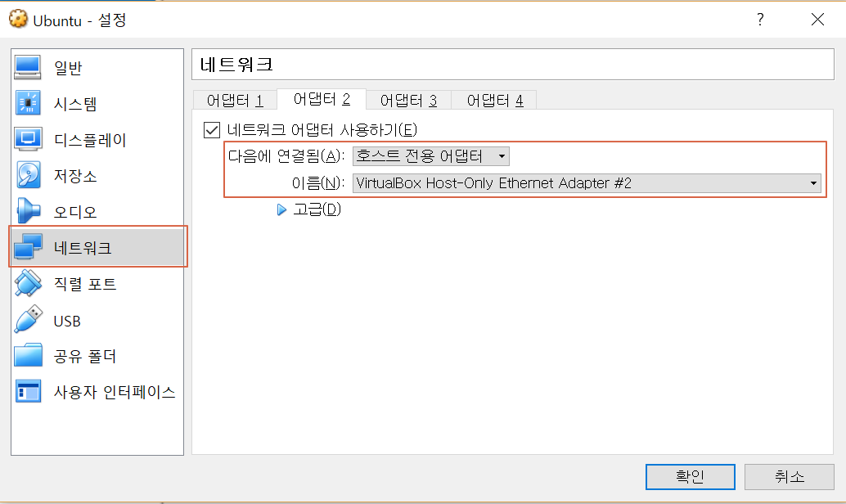Toggle 네트워크 어댑터 사용하기 checkbox

tap(211, 130)
